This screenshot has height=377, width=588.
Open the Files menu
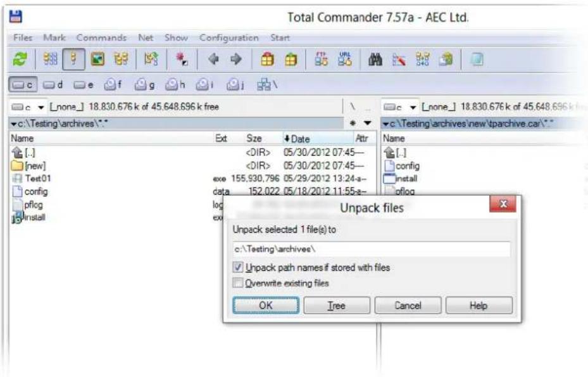pos(23,37)
